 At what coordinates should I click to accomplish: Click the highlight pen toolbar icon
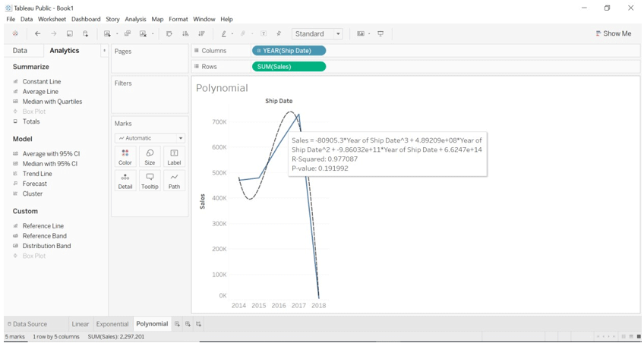(224, 33)
